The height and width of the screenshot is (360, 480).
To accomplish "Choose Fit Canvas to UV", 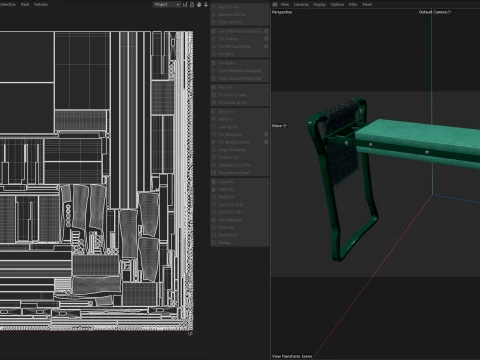I will click(x=240, y=103).
